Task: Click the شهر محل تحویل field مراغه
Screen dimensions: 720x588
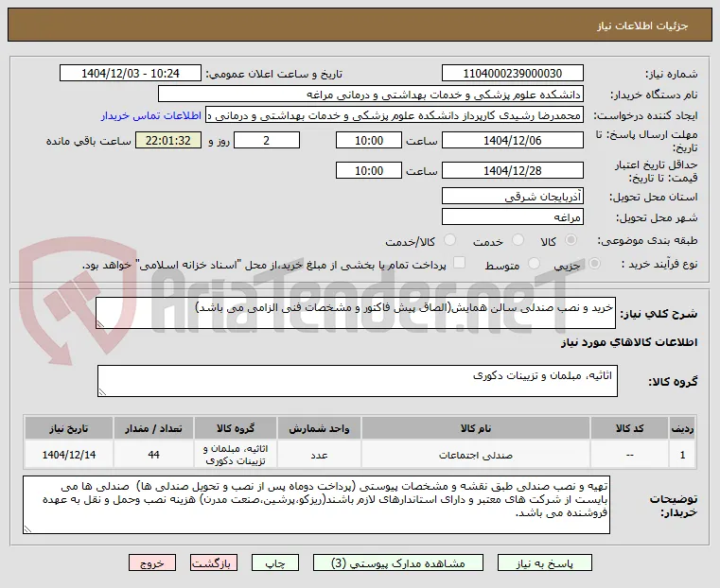Action: [x=513, y=216]
